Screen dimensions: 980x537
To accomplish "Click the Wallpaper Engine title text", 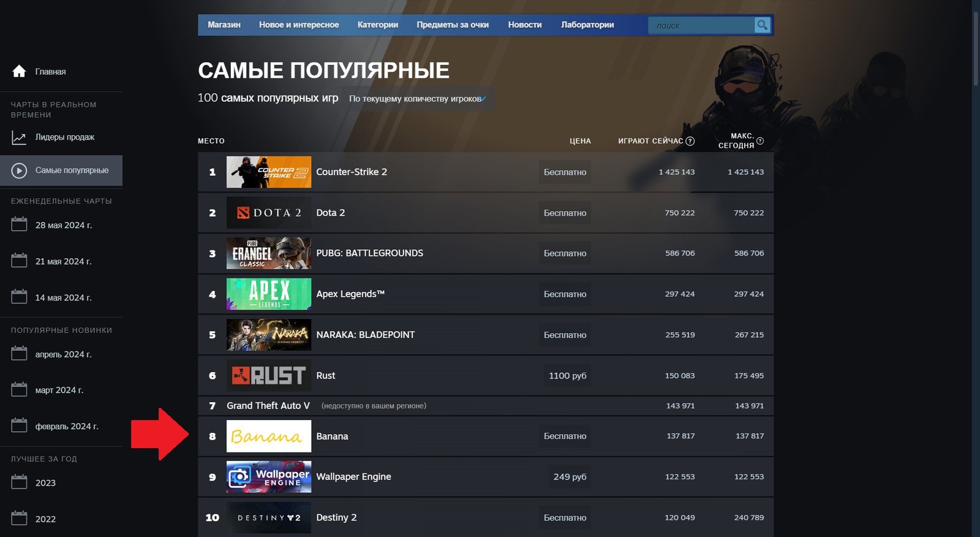I will [x=353, y=476].
